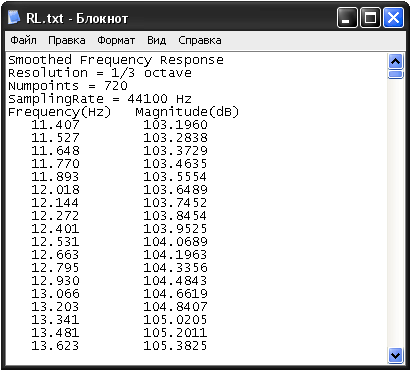Click the frequency value 12.144
The height and width of the screenshot is (371, 411).
click(x=55, y=203)
